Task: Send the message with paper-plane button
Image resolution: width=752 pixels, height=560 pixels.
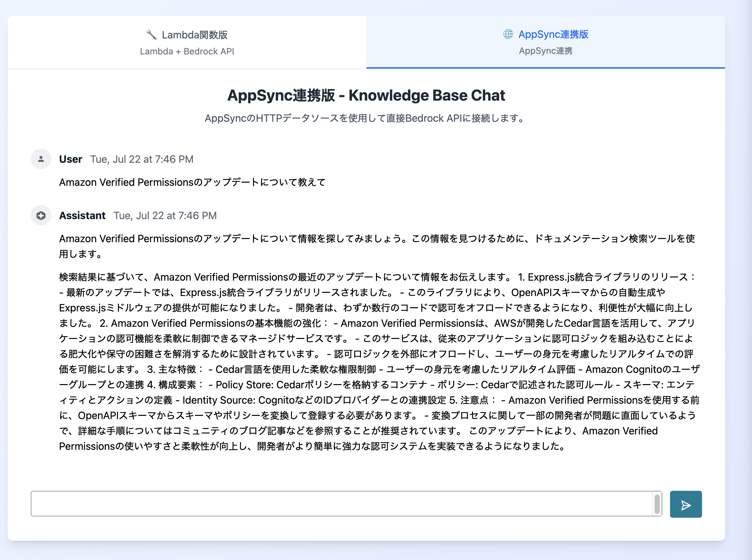Action: 686,504
